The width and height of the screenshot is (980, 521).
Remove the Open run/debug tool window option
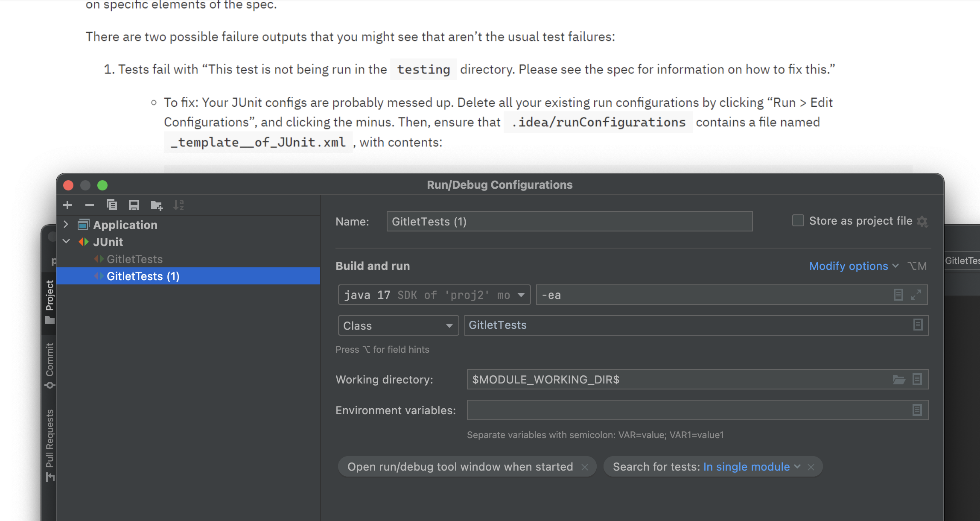tap(585, 467)
